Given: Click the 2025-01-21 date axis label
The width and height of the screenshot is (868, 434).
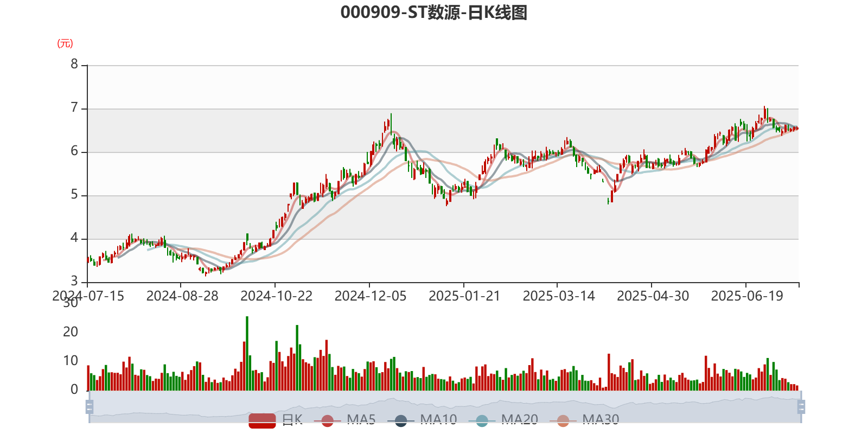Looking at the screenshot, I should (x=464, y=296).
